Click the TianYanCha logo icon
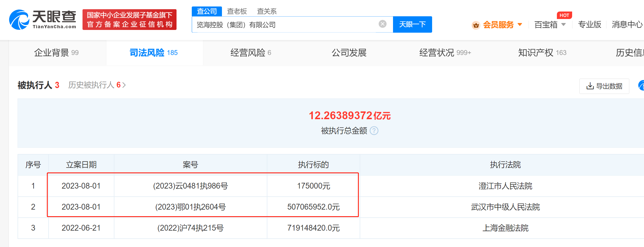644x247 pixels. (x=19, y=20)
